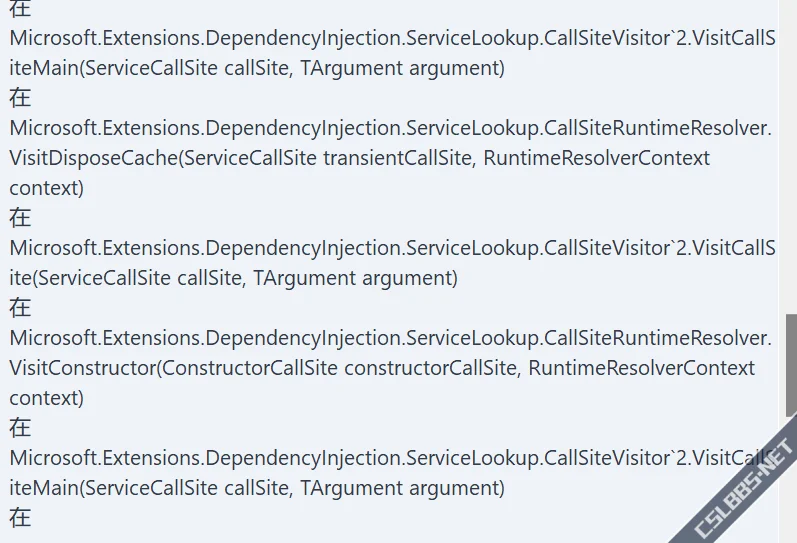Click the word VisitConstructor in the trace
Image resolution: width=797 pixels, height=543 pixels.
click(82, 368)
